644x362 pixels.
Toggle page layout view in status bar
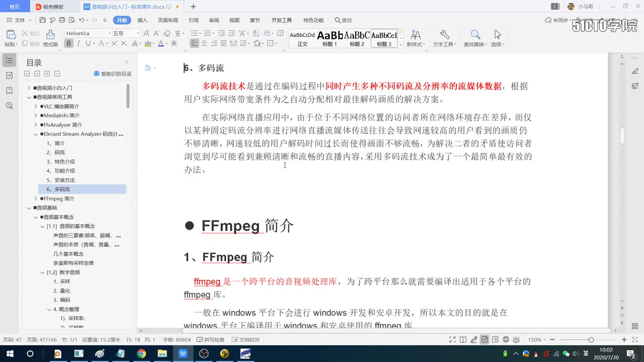pos(484,340)
